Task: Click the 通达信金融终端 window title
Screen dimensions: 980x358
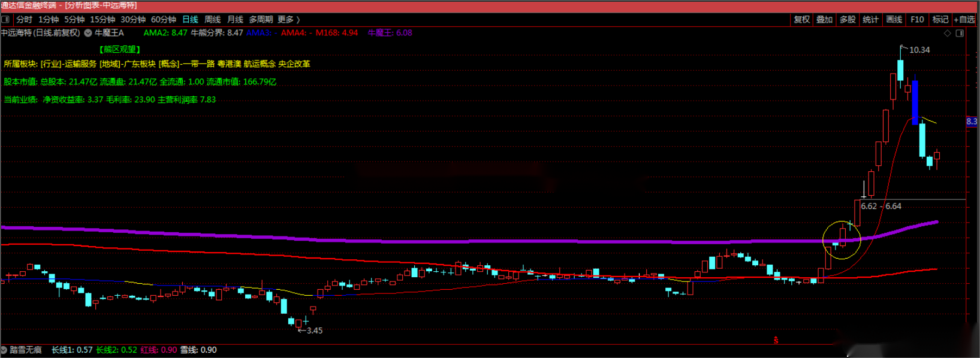Action: (x=28, y=5)
